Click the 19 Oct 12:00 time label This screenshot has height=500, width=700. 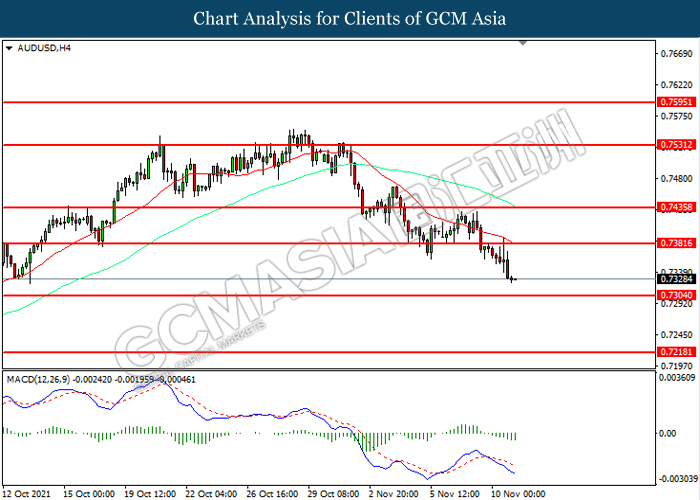click(150, 493)
